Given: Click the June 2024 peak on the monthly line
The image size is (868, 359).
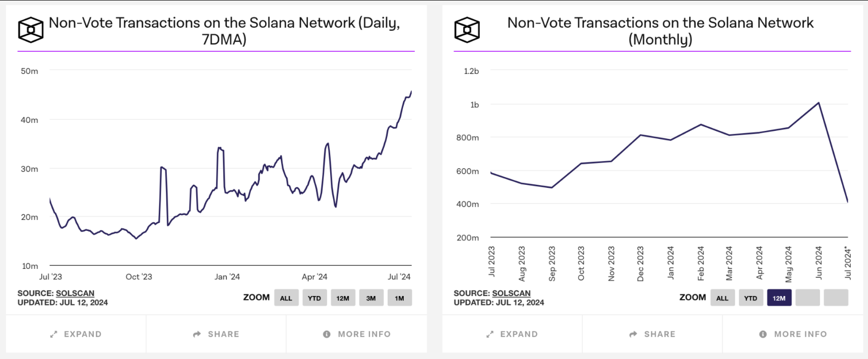Looking at the screenshot, I should (819, 103).
